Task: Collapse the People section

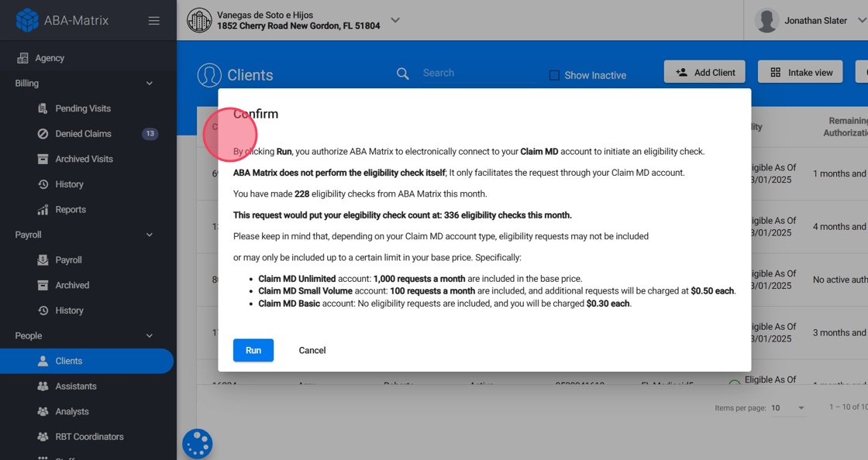Action: (150, 335)
